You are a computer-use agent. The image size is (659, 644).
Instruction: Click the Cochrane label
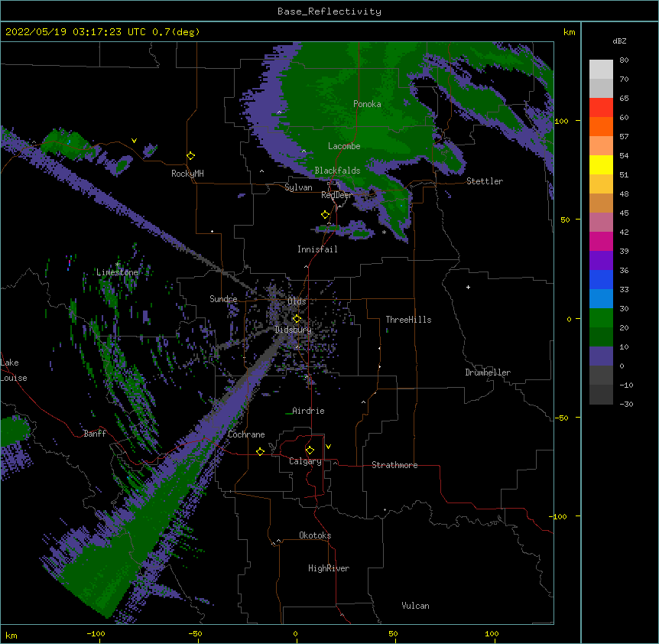(x=246, y=434)
